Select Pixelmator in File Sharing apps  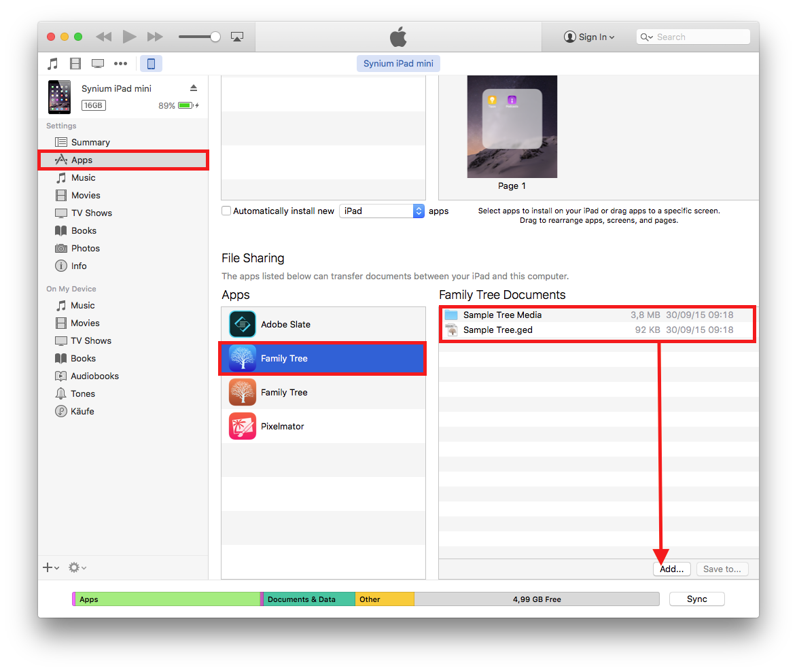tap(323, 427)
